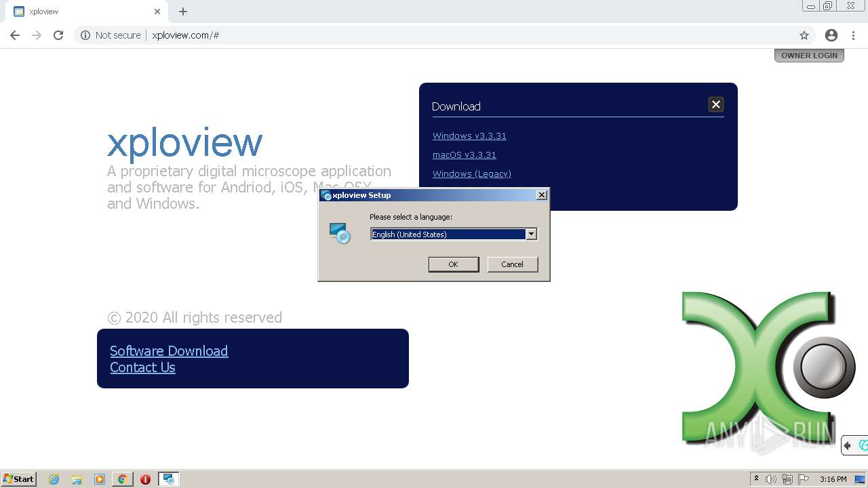Bookmark this page with star icon
The height and width of the screenshot is (488, 868).
804,35
